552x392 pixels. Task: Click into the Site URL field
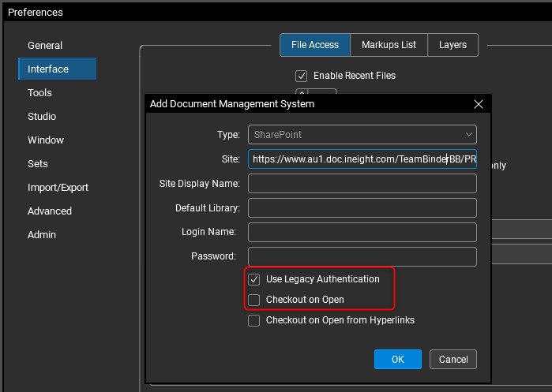362,159
